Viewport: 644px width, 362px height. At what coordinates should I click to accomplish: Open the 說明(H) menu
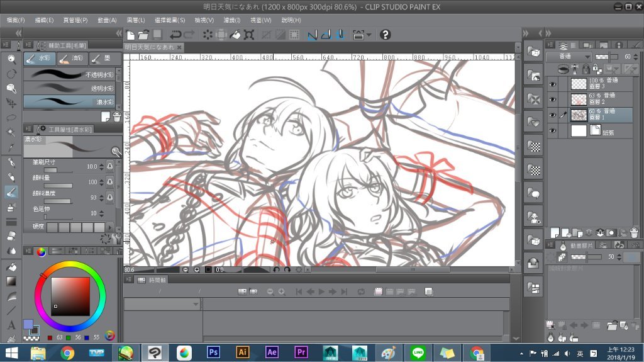291,20
